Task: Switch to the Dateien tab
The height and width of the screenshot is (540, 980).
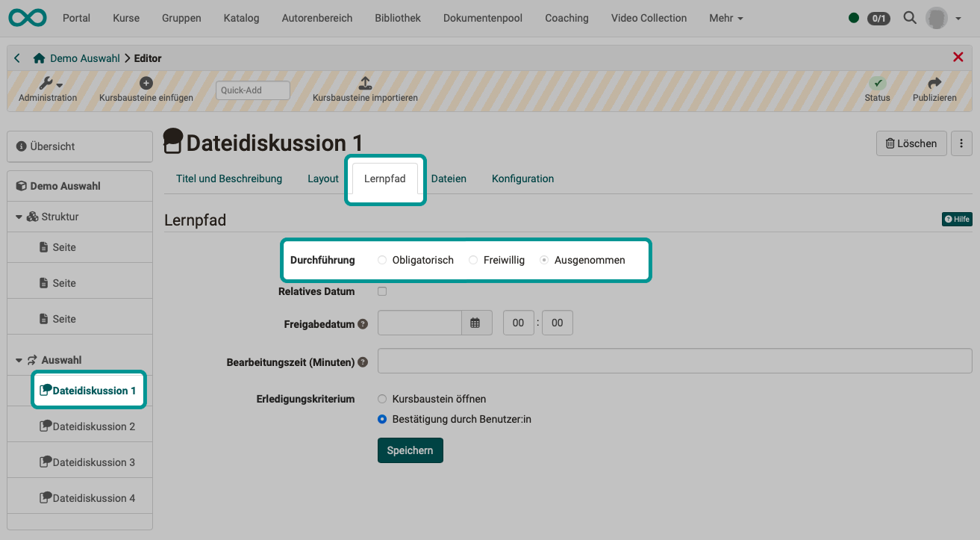Action: [x=449, y=179]
